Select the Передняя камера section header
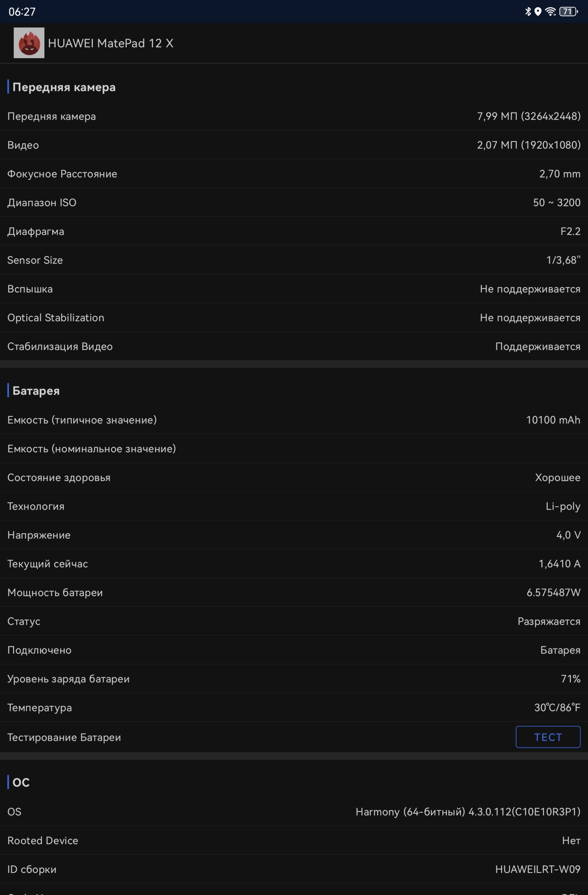The height and width of the screenshot is (895, 588). coord(64,87)
